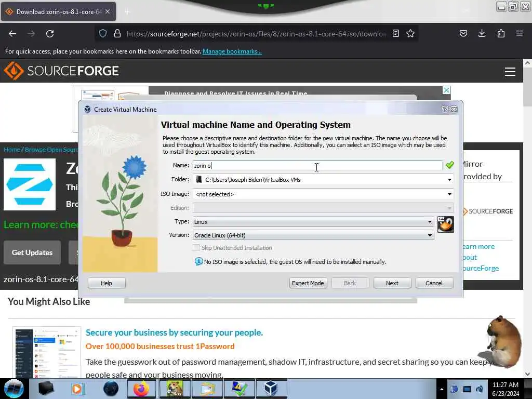Screen dimensions: 532x399
Task: Click the page vertical scrollbar up arrow
Action: (527, 63)
